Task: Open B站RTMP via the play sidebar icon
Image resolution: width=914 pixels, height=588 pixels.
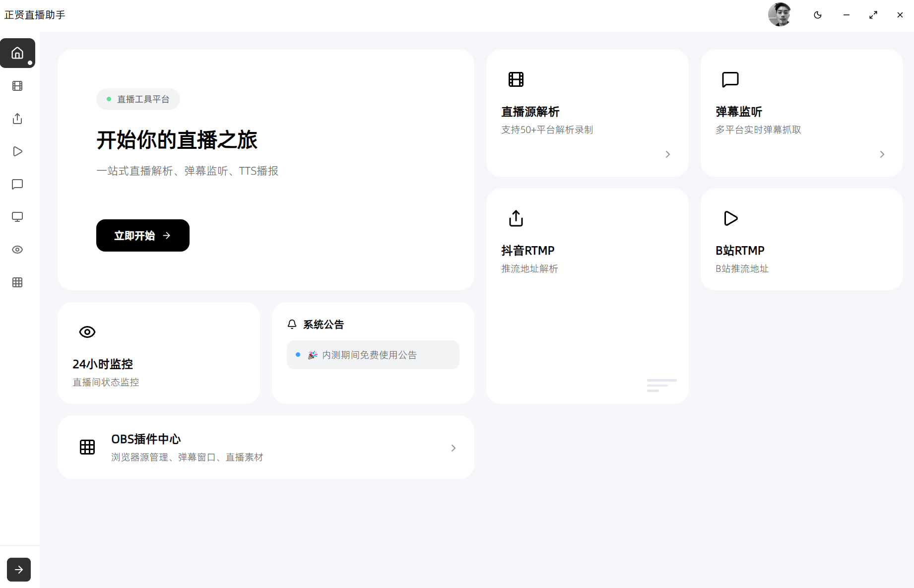Action: pos(18,151)
